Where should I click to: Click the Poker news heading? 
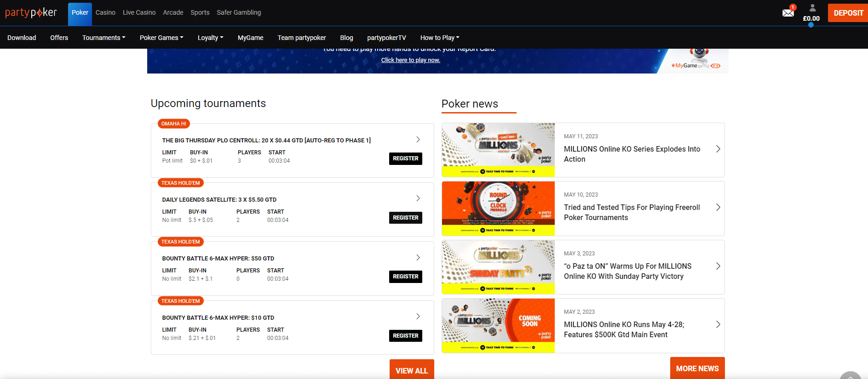[x=470, y=104]
